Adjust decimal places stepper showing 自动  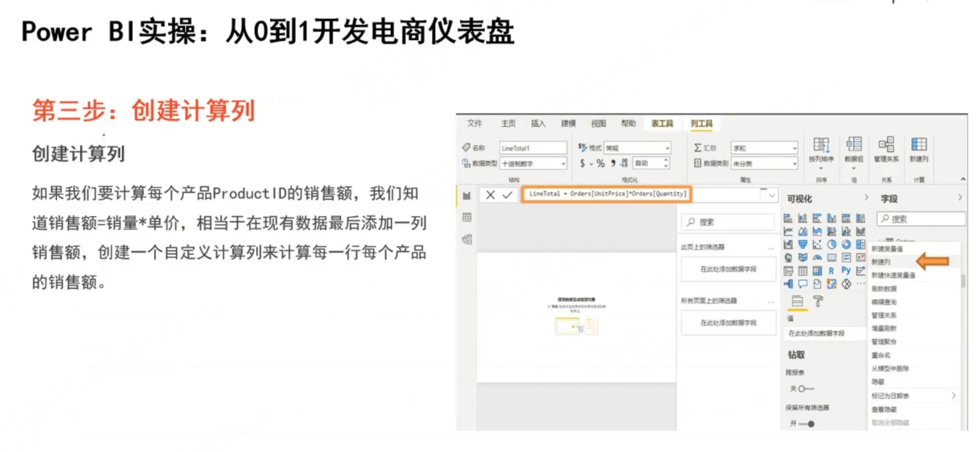click(651, 163)
